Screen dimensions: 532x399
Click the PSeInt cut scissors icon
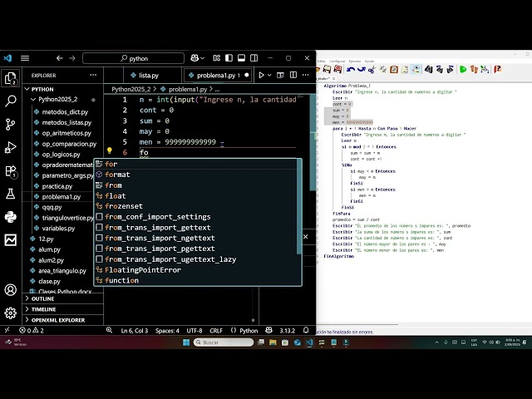pyautogui.click(x=372, y=70)
